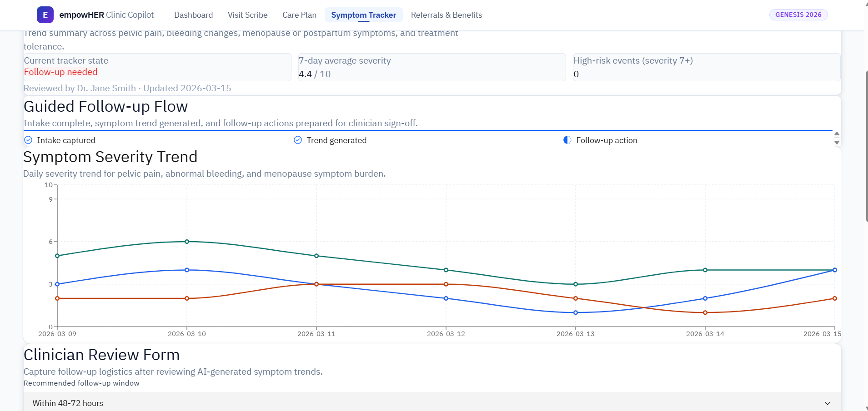Click the page's vertical scrollbar thumb
The width and height of the screenshot is (868, 411).
pos(866,145)
